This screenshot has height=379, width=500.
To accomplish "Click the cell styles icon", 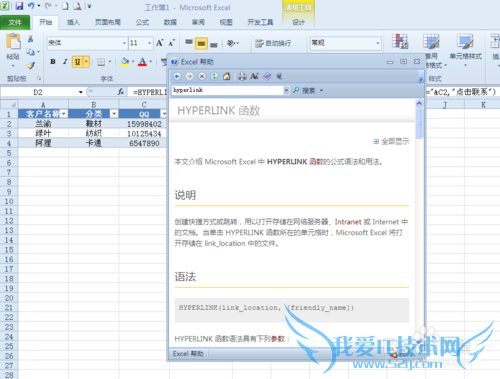I will coord(465,41).
